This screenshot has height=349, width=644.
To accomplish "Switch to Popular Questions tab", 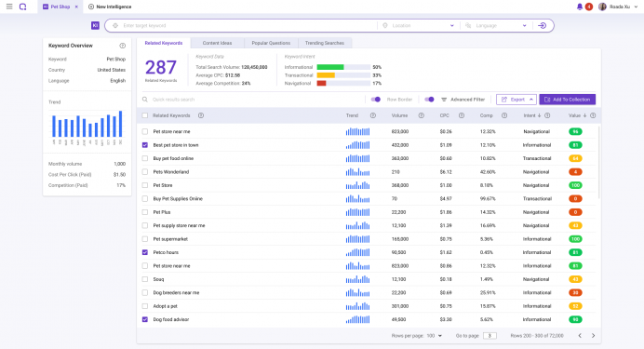I will pyautogui.click(x=271, y=43).
